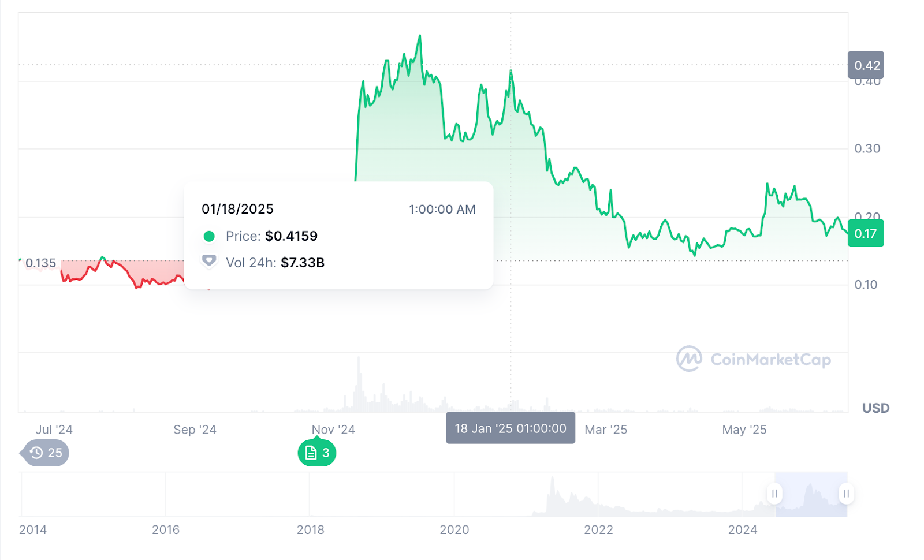
Task: Click the Nov '24 axis label
Action: [x=333, y=430]
